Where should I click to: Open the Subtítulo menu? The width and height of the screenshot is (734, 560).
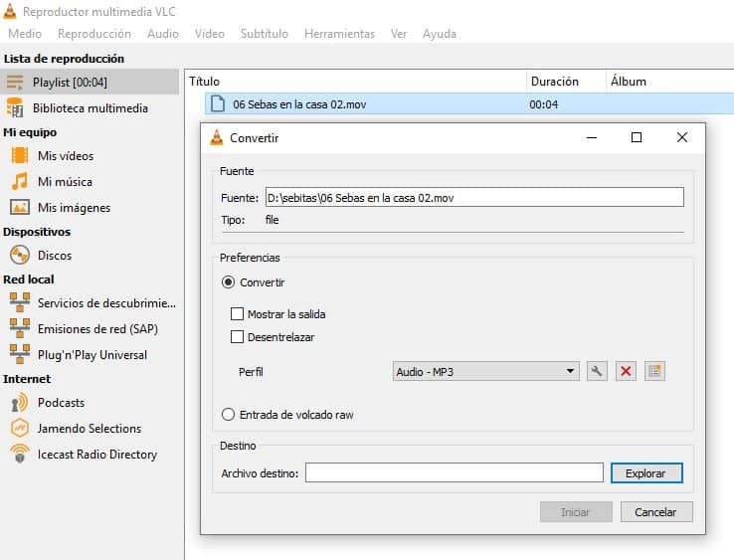click(x=265, y=34)
